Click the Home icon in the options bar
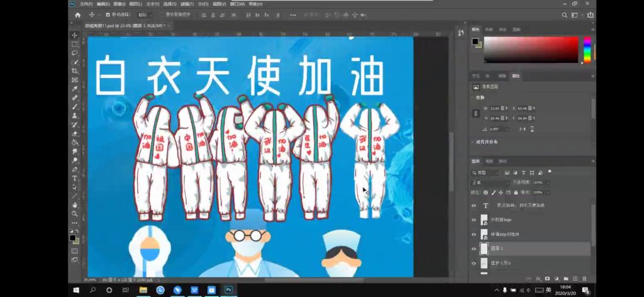Viewport: 644px width, 297px height. click(77, 14)
